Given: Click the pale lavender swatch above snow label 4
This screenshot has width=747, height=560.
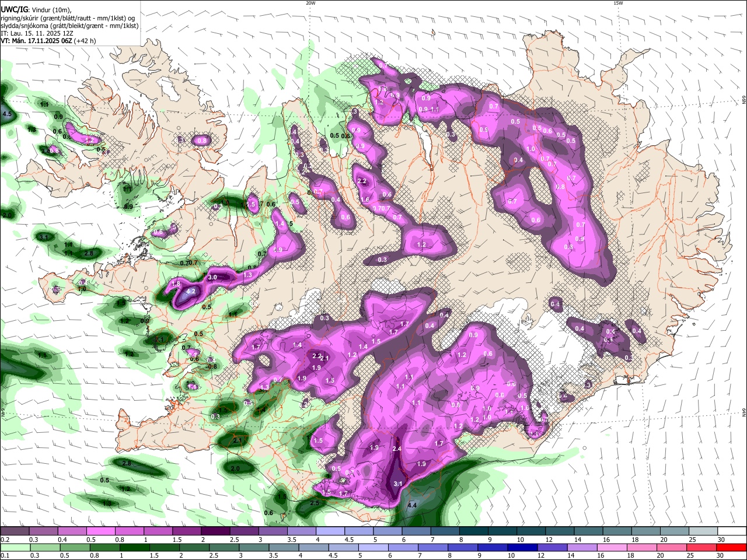Looking at the screenshot, I should click(x=330, y=531).
